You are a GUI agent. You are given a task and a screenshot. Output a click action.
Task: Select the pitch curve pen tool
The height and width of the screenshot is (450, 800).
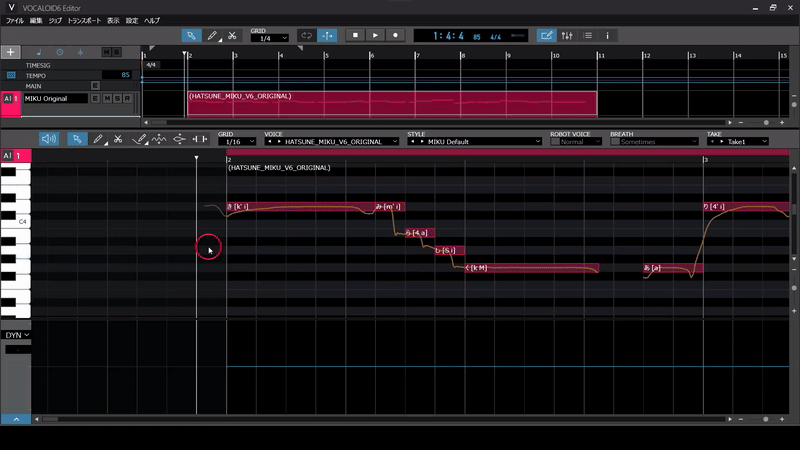coord(139,139)
